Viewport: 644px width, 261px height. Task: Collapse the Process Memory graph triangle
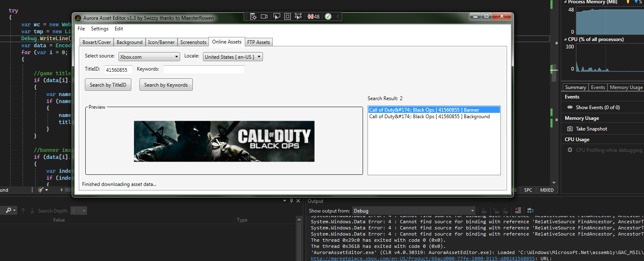click(565, 2)
